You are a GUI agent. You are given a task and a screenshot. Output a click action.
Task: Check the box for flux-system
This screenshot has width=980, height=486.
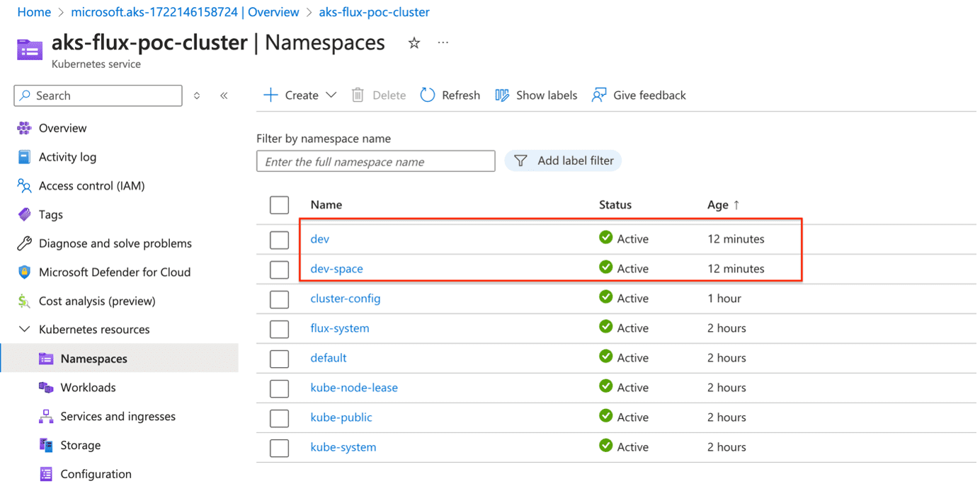click(280, 329)
